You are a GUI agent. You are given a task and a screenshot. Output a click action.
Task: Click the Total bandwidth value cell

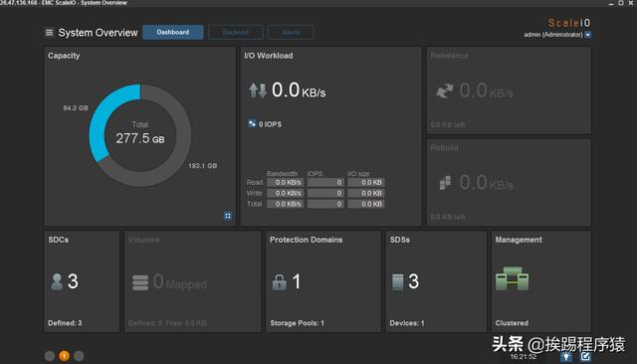click(x=286, y=204)
